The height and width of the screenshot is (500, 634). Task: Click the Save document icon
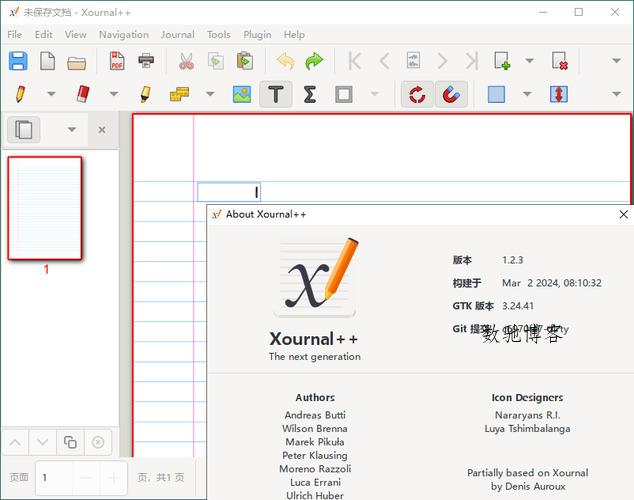(x=18, y=61)
